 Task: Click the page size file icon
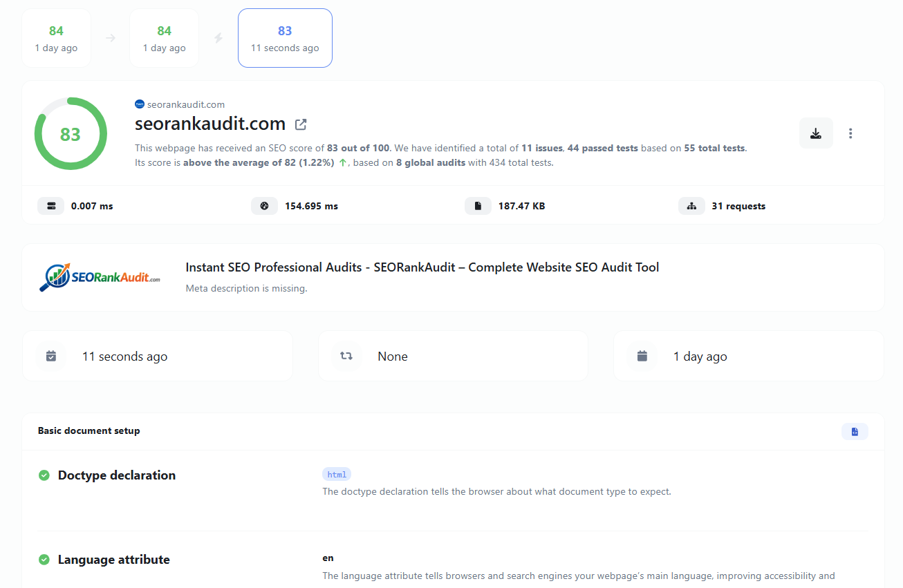click(478, 205)
